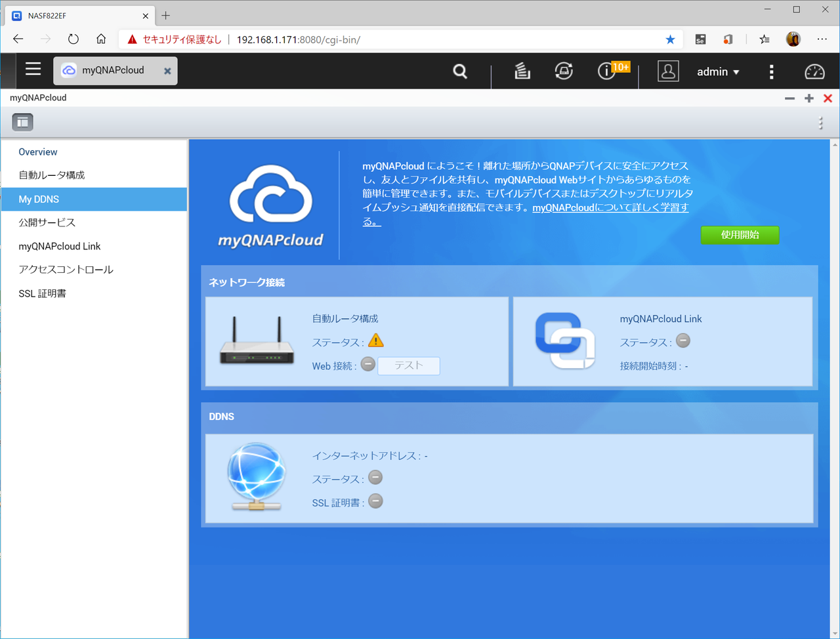The width and height of the screenshot is (840, 639).
Task: Open the QTS main menu hamburger icon
Action: click(33, 69)
